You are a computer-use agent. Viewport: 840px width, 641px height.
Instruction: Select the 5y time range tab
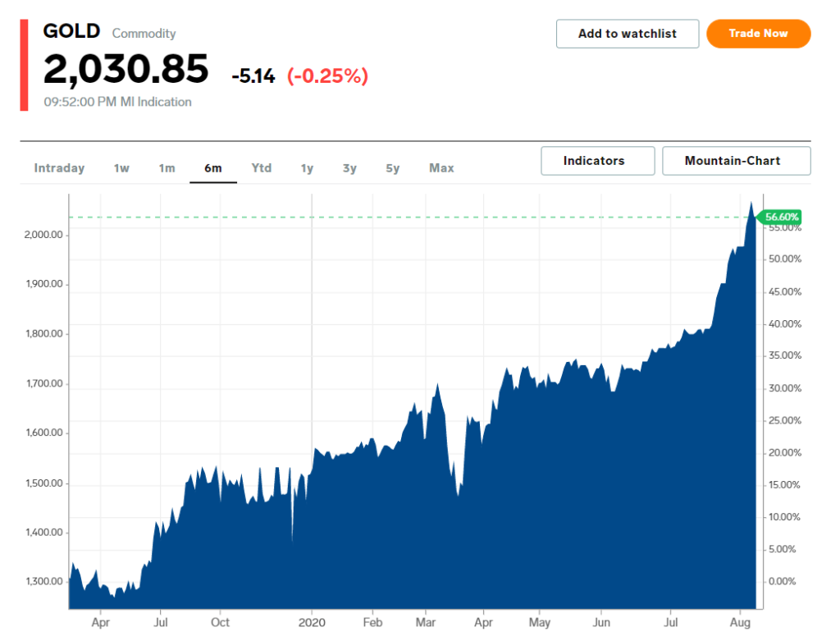[x=393, y=168]
